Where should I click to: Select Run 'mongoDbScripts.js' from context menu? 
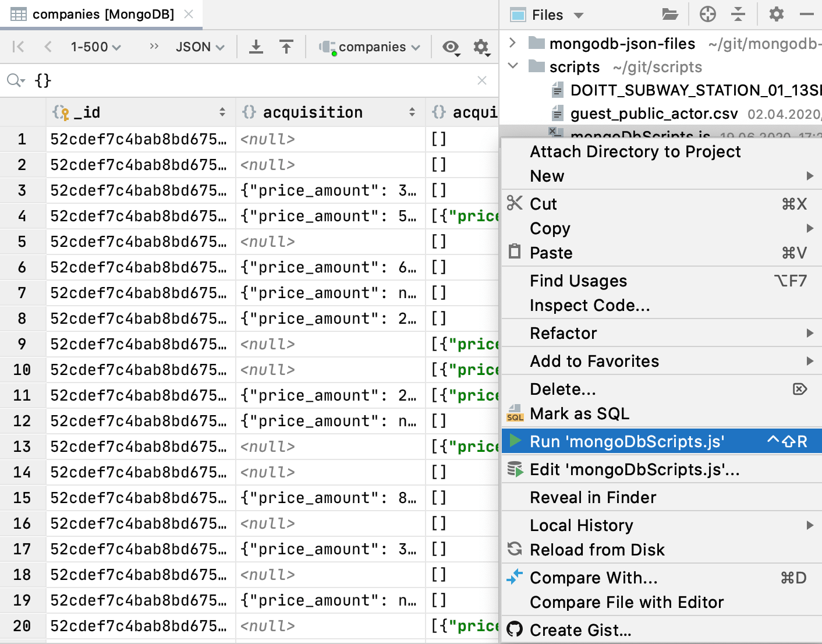coord(626,441)
